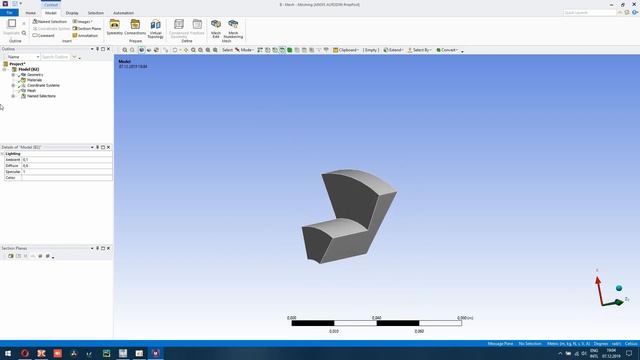Insert a Comment

click(44, 36)
